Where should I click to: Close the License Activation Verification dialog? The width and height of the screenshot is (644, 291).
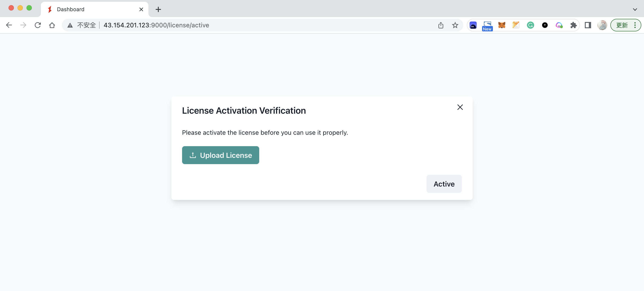tap(460, 107)
